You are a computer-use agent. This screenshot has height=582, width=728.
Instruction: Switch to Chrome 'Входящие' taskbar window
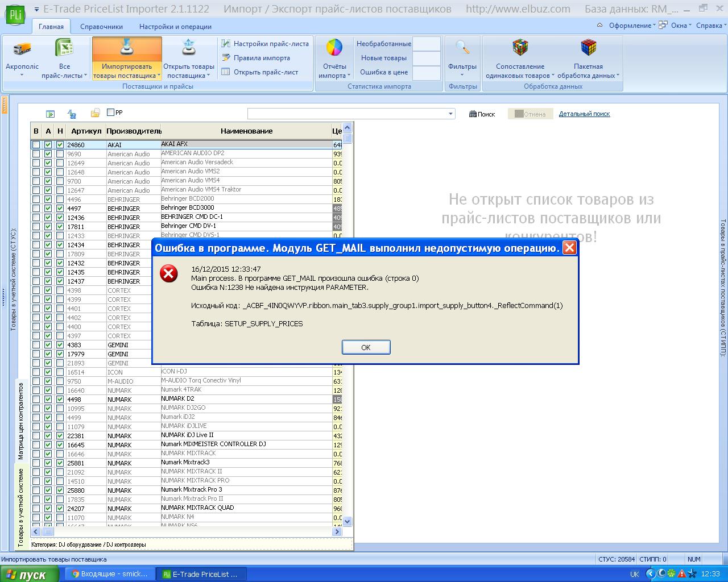point(110,574)
